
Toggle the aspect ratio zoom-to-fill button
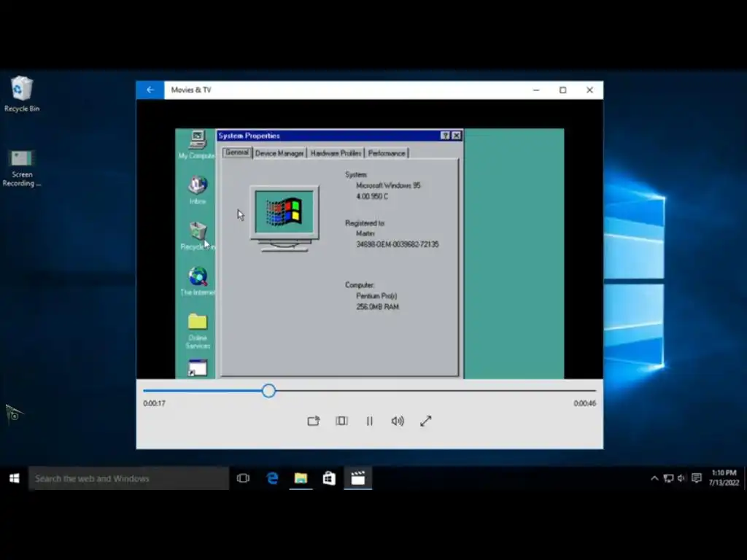[x=341, y=421]
